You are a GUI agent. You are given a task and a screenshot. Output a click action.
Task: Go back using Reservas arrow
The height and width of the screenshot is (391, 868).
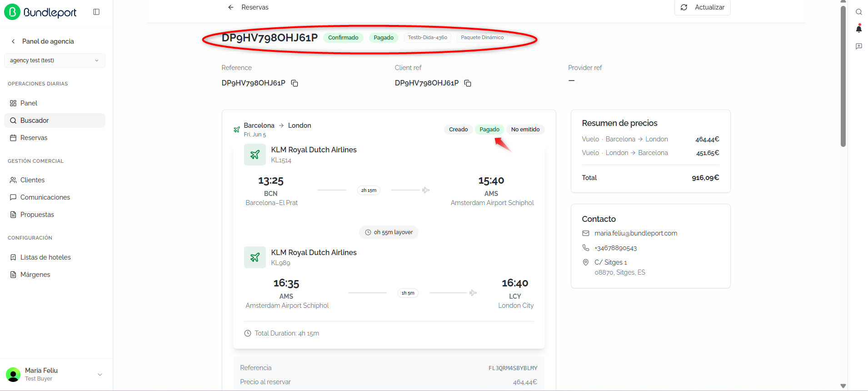231,7
